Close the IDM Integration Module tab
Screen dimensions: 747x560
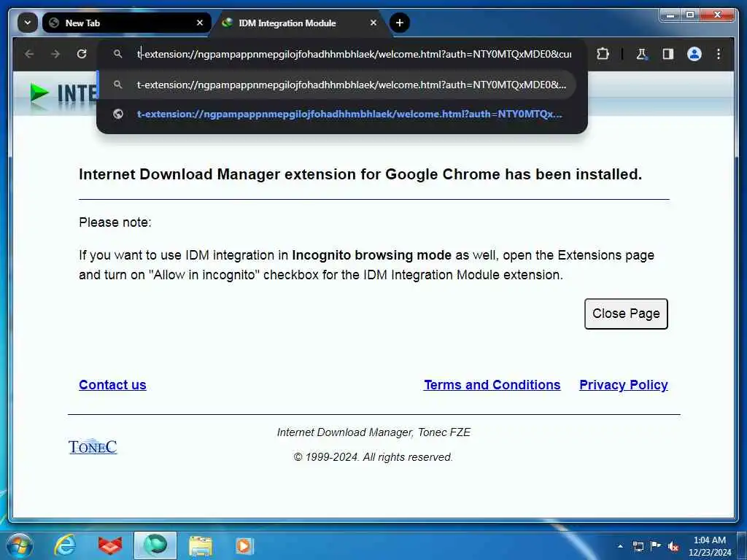[x=373, y=23]
